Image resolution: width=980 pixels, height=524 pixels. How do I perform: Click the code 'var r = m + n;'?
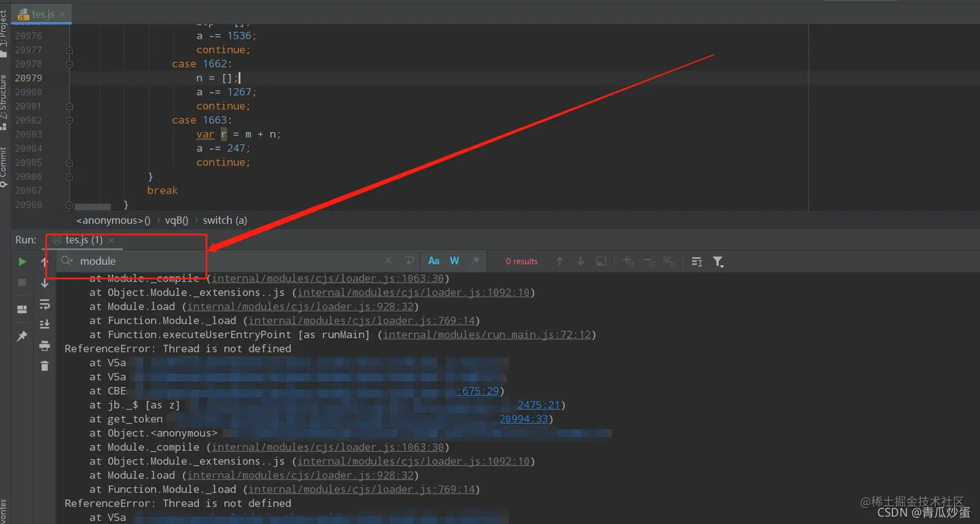(x=239, y=134)
